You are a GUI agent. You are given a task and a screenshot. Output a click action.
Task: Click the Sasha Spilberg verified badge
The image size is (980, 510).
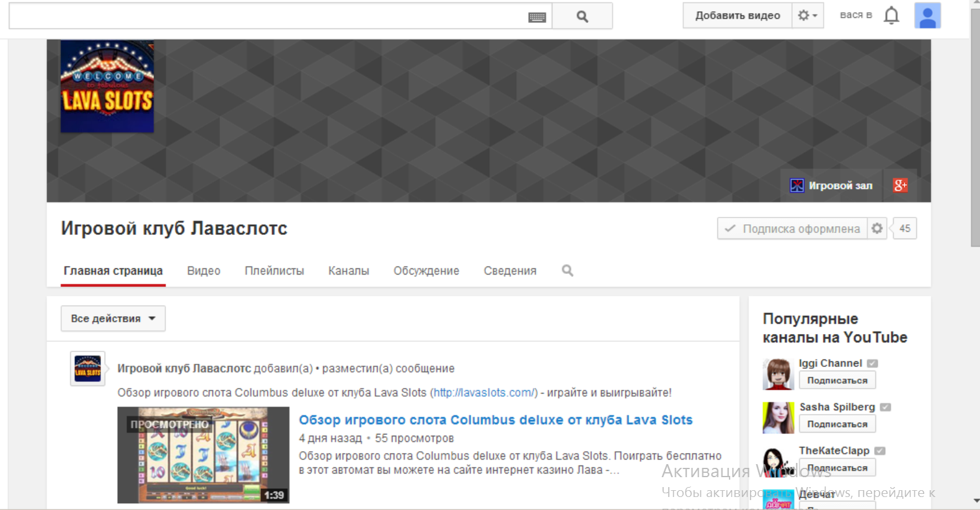tap(885, 407)
